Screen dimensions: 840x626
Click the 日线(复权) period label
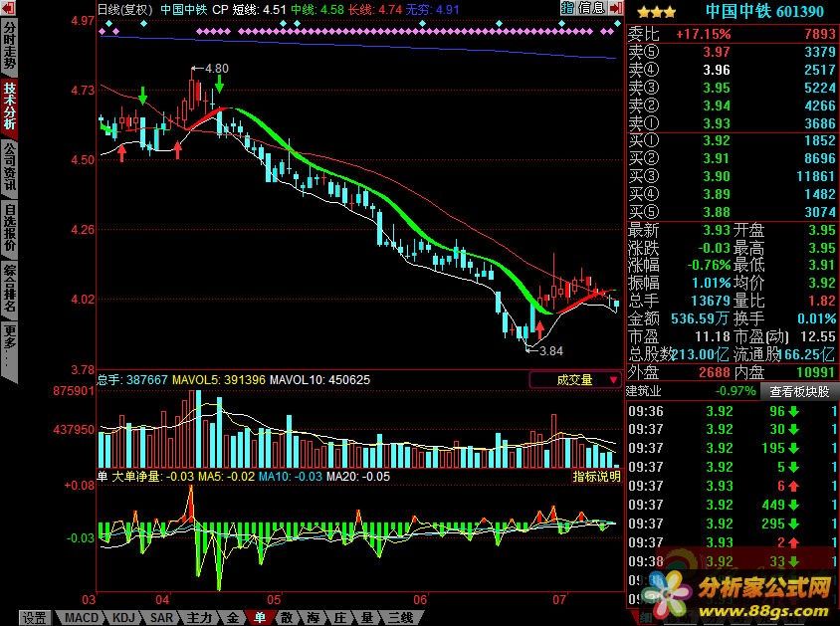[124, 9]
